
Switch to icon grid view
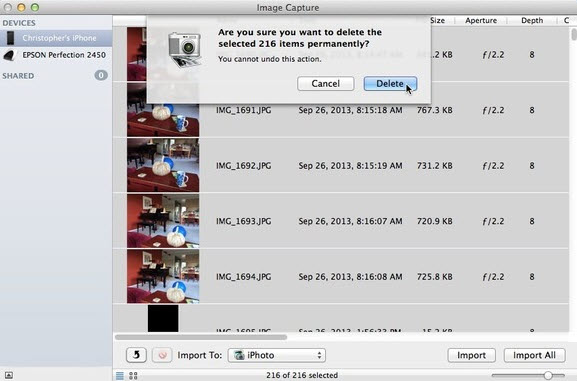[x=133, y=375]
